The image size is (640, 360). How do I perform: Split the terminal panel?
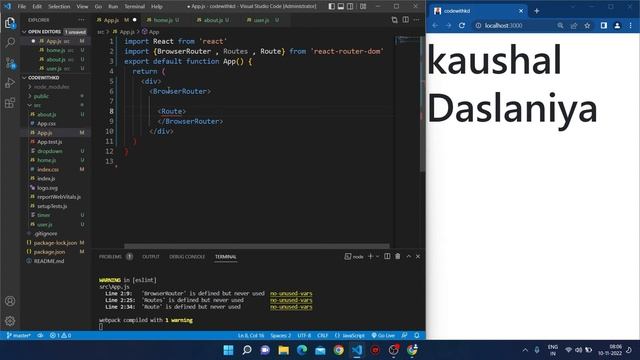click(x=387, y=256)
